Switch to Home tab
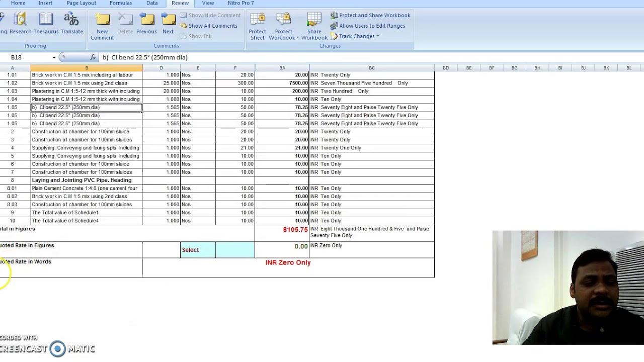 (18, 3)
